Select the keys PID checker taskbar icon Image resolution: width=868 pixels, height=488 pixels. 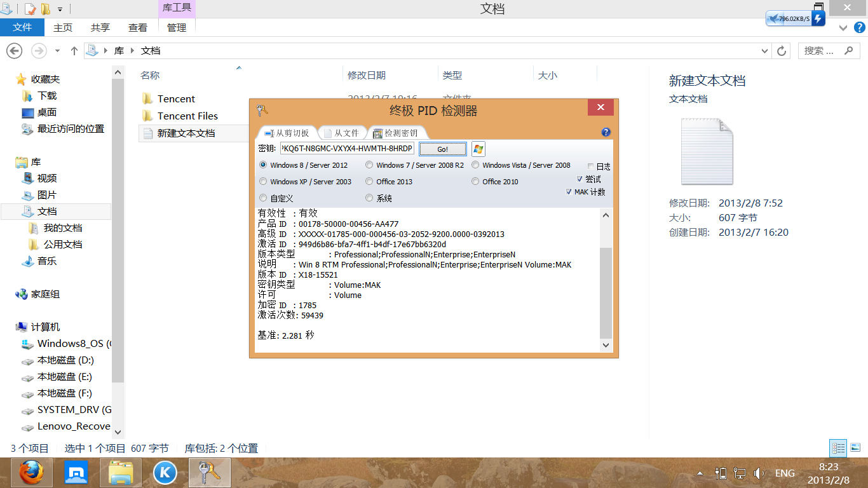210,473
